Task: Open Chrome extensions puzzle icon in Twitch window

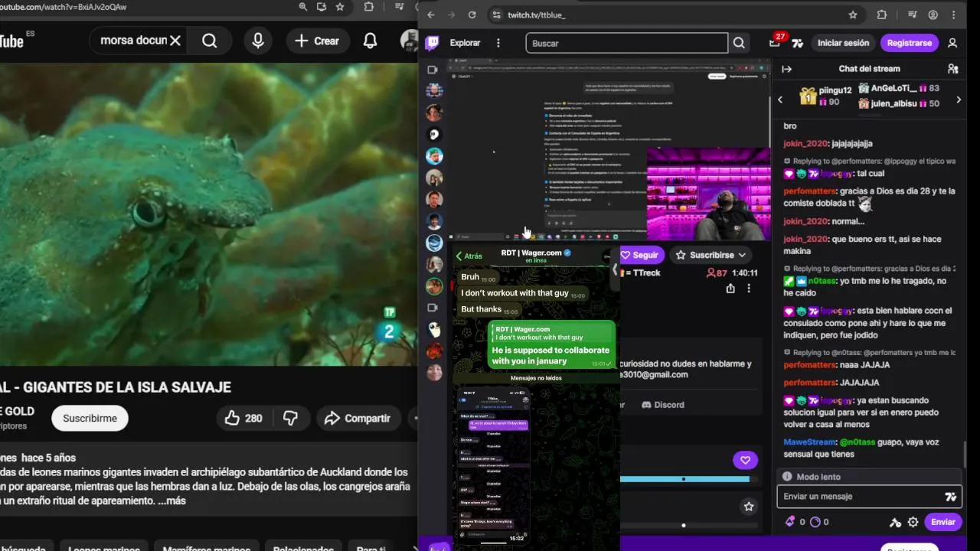Action: [x=881, y=15]
